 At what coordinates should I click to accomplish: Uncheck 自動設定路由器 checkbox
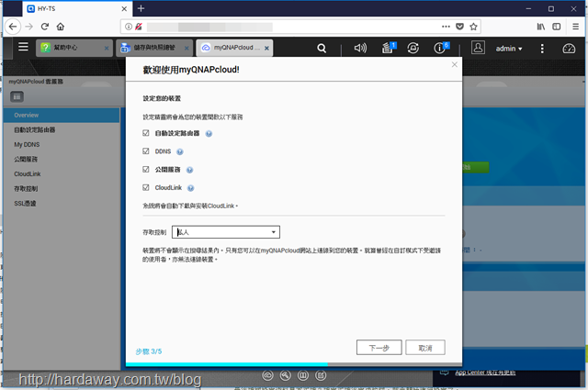tap(146, 133)
